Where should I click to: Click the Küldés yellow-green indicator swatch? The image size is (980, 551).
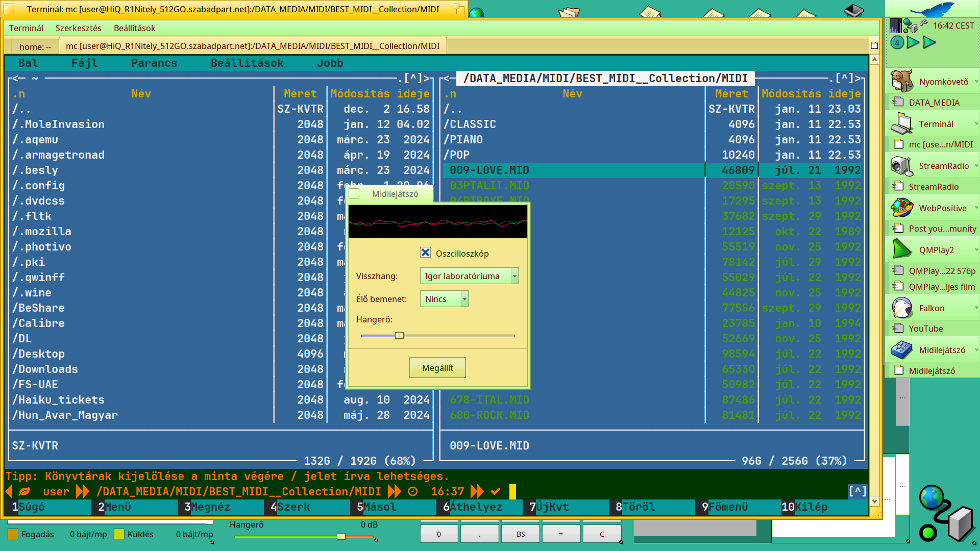[119, 534]
